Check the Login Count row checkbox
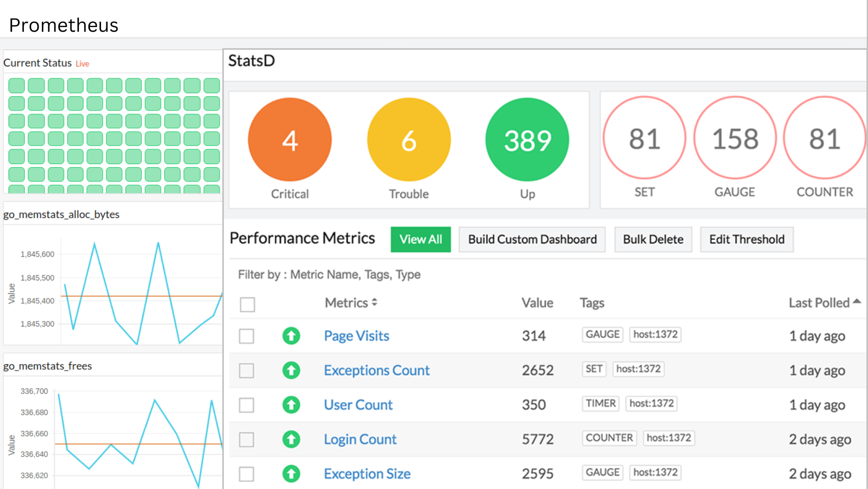The width and height of the screenshot is (868, 489). (247, 439)
